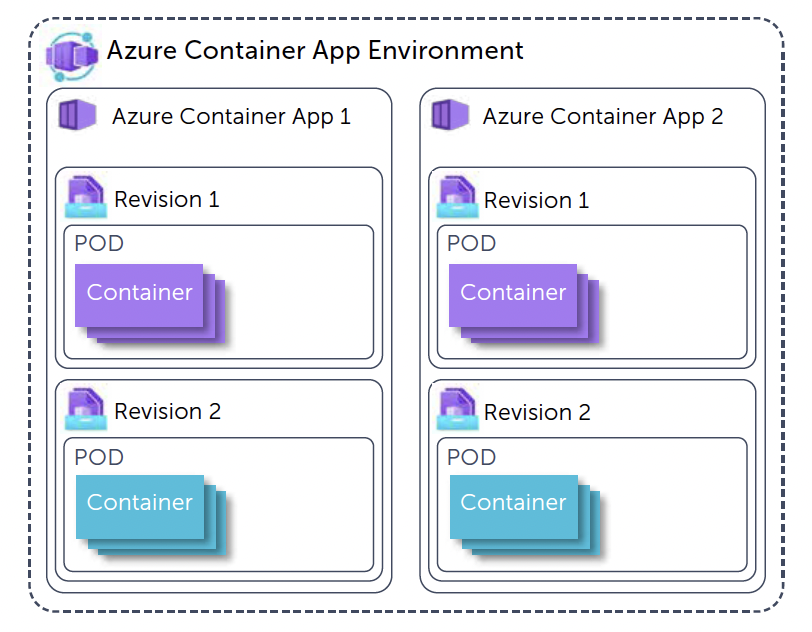Click POD label under App 1 Revision 2

(99, 457)
